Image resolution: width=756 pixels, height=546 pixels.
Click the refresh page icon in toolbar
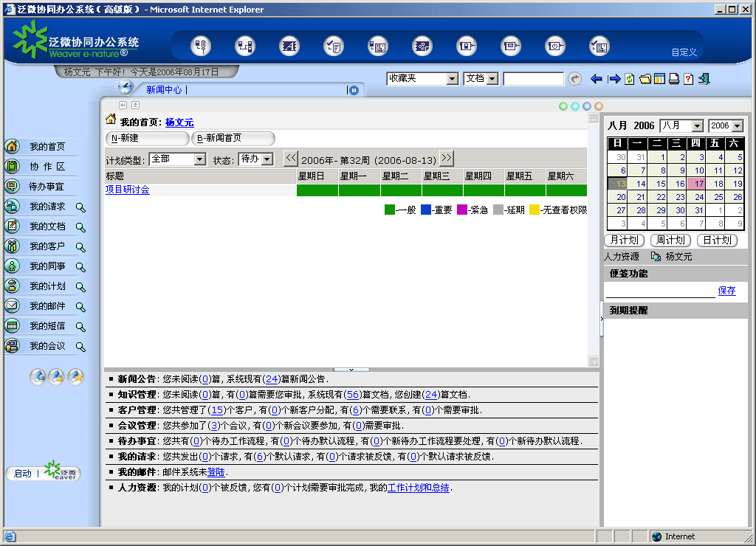point(630,79)
